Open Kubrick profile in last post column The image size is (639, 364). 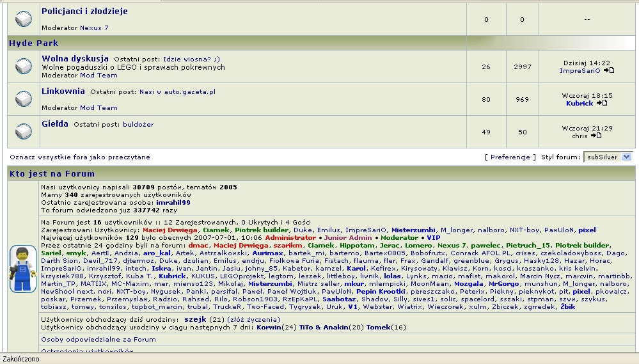coord(580,103)
